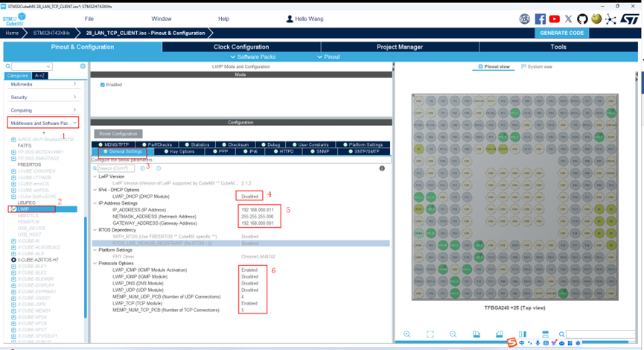The image size is (644, 350).
Task: Click the STM32CubeMX logo
Action: coord(15,19)
